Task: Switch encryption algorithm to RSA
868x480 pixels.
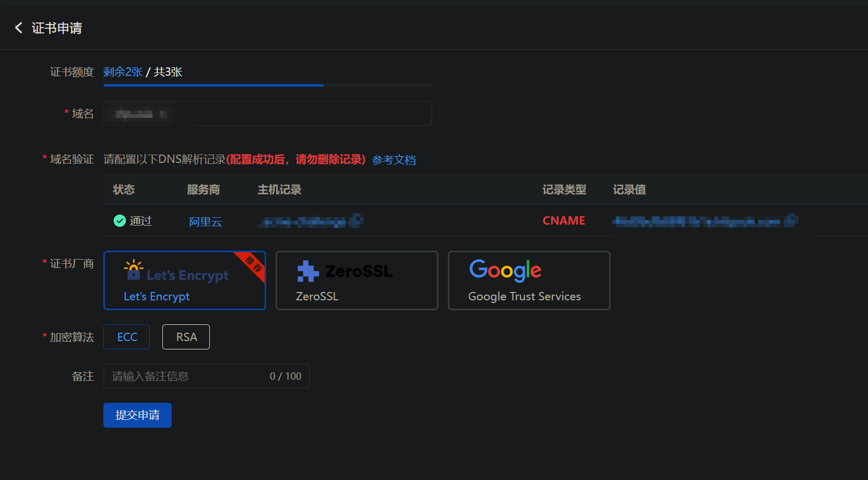Action: coord(186,337)
